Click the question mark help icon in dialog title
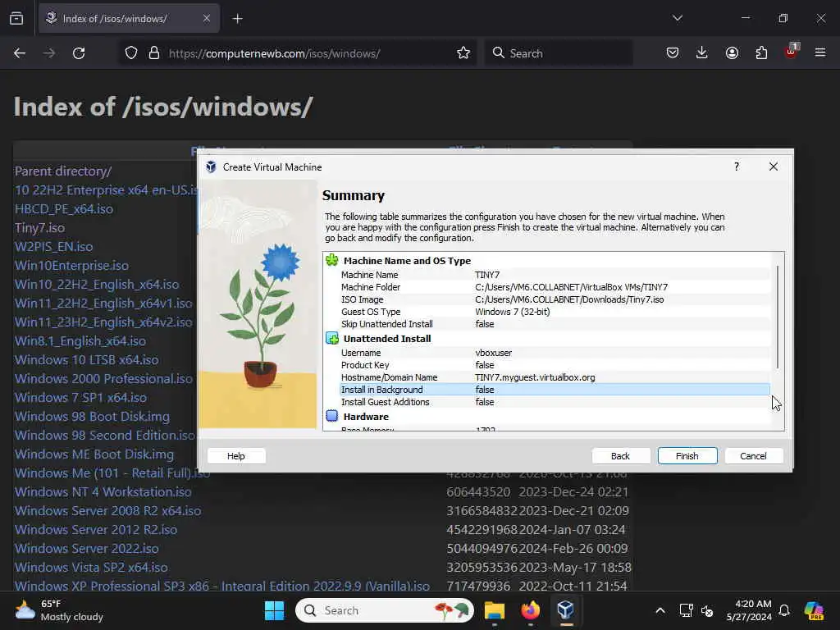This screenshot has width=840, height=630. click(x=736, y=167)
